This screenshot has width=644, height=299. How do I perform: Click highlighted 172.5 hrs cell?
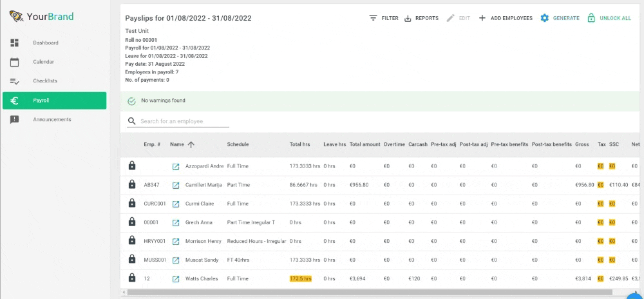pos(301,278)
